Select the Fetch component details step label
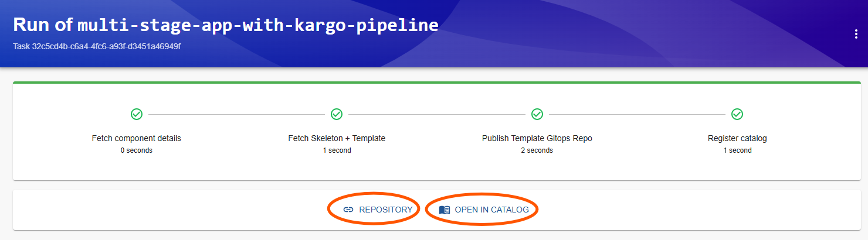 [x=137, y=139]
